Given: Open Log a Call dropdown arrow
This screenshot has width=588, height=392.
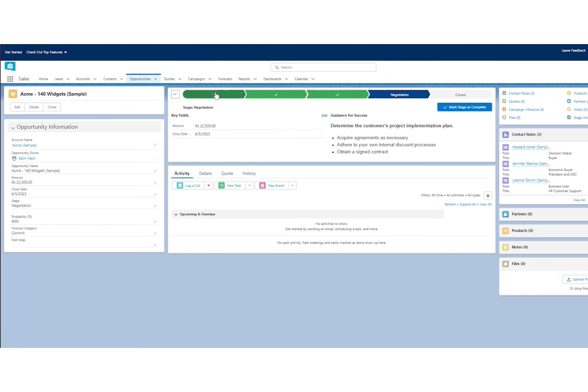Looking at the screenshot, I should [209, 185].
